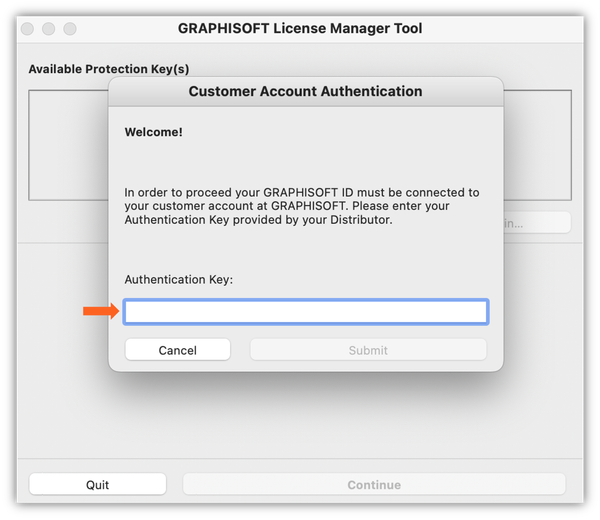600x520 pixels.
Task: Click the window zoom button
Action: tap(70, 29)
